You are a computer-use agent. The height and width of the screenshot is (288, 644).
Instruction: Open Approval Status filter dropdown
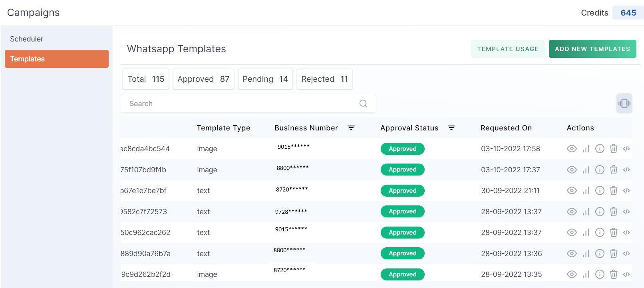[451, 128]
